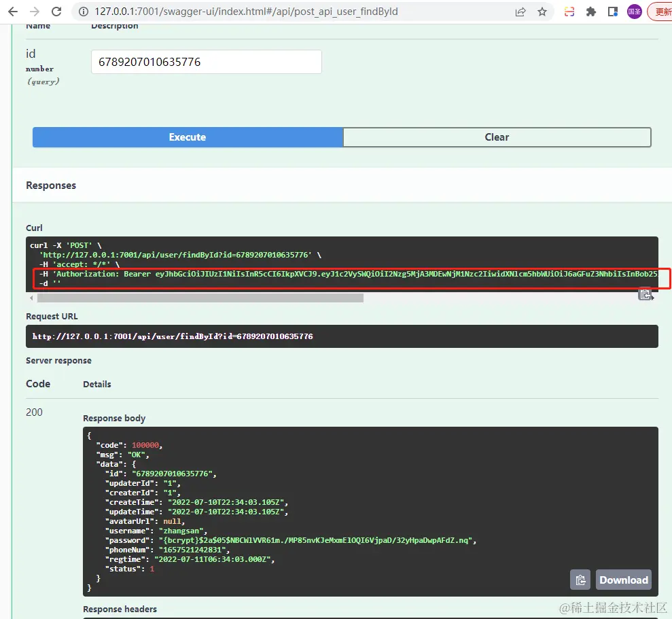Screen dimensions: 672x619
Task: Click the screenshot extension icon in toolbar
Action: (x=569, y=12)
